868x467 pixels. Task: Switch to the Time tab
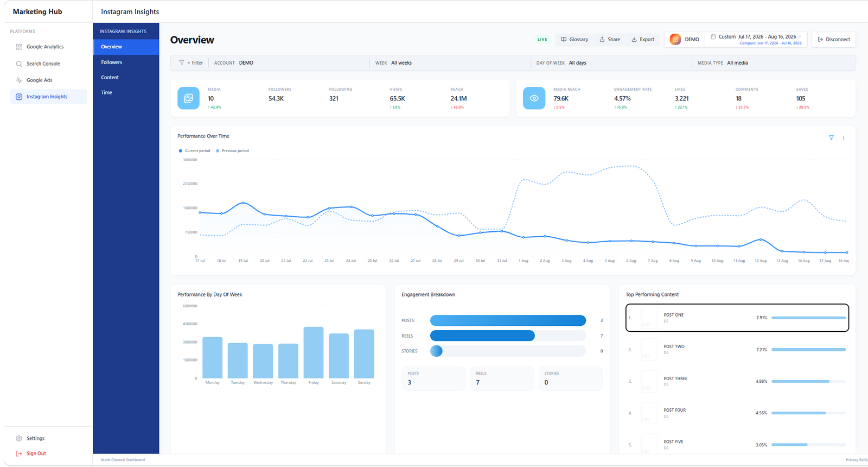pos(126,93)
